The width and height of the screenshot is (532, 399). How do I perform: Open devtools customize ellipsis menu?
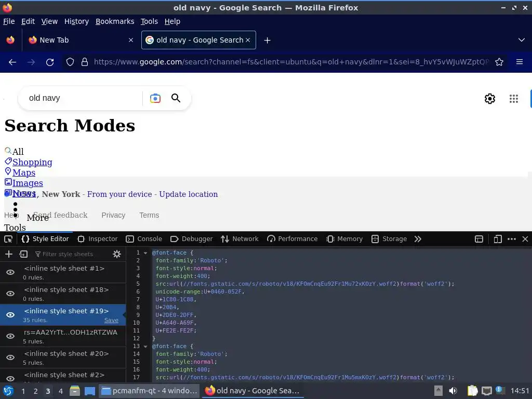pos(512,239)
